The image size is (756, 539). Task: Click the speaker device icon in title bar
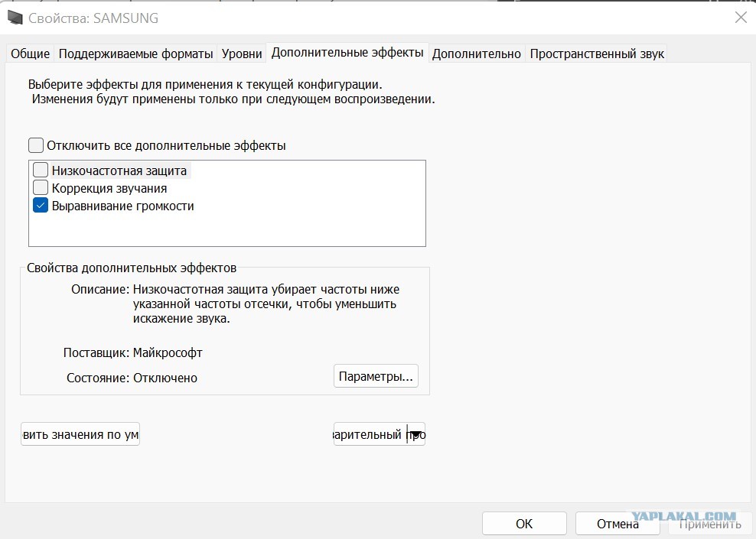click(15, 18)
